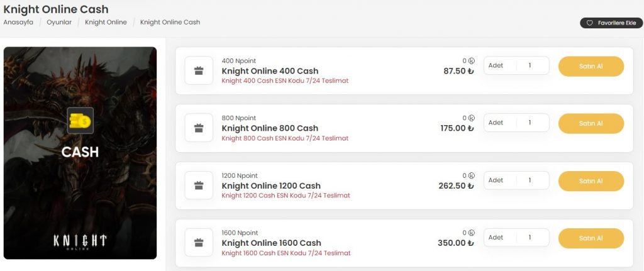644x271 pixels.
Task: Click gift icon for 1600 Cash product
Action: [199, 243]
